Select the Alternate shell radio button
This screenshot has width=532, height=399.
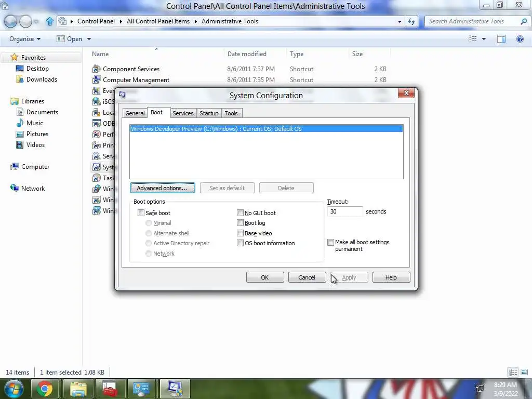(148, 233)
